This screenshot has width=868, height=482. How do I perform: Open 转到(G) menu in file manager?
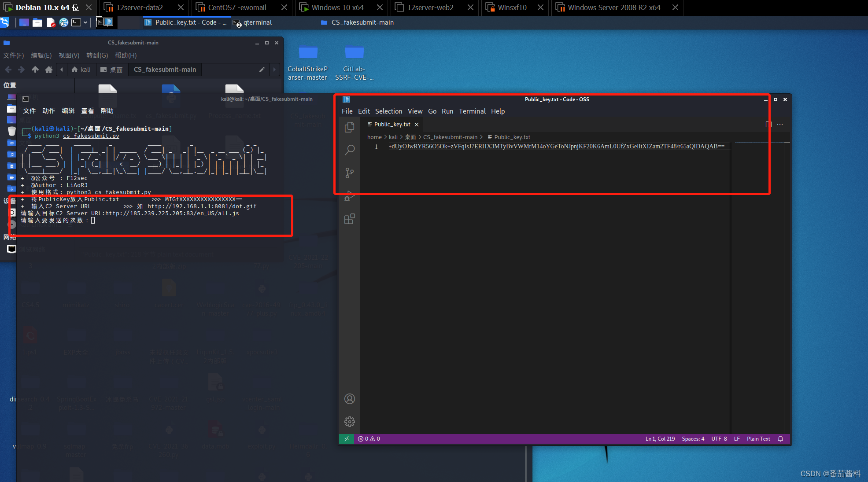coord(97,55)
